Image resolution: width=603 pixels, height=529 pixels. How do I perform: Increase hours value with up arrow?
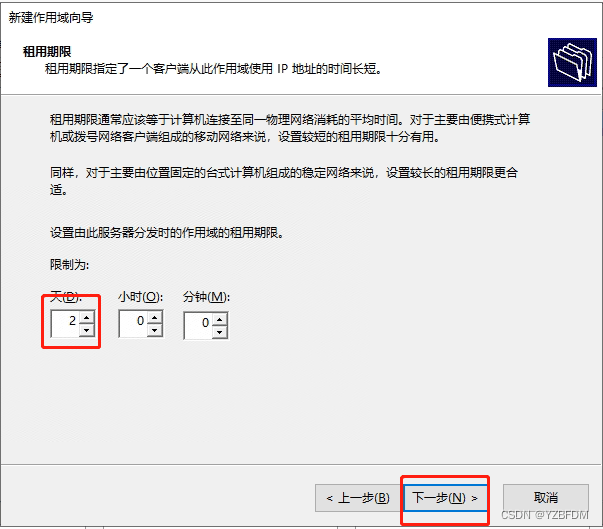pyautogui.click(x=155, y=318)
